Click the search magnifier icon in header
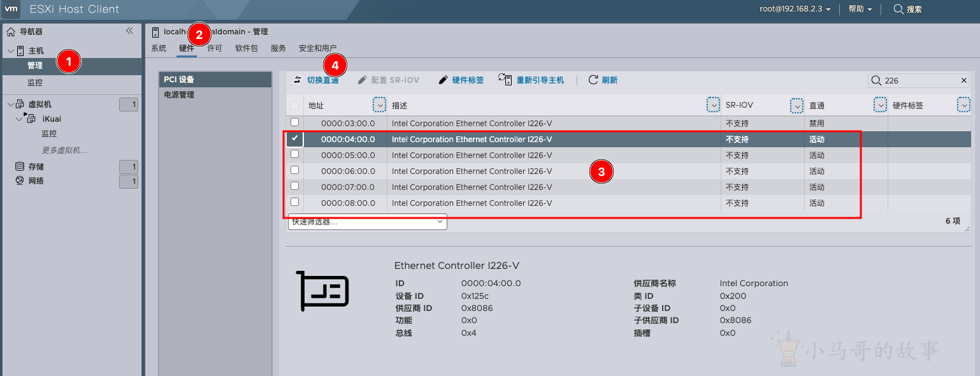The width and height of the screenshot is (980, 376). click(898, 9)
